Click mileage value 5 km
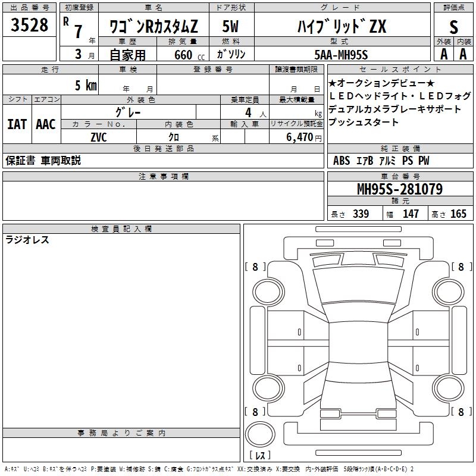Viewport: 476px width, 476px height. [x=86, y=85]
